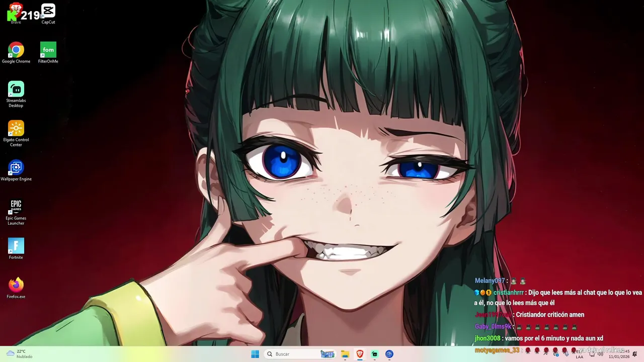Open the search highlight image in Buscar
This screenshot has width=644, height=362.
coord(328,354)
